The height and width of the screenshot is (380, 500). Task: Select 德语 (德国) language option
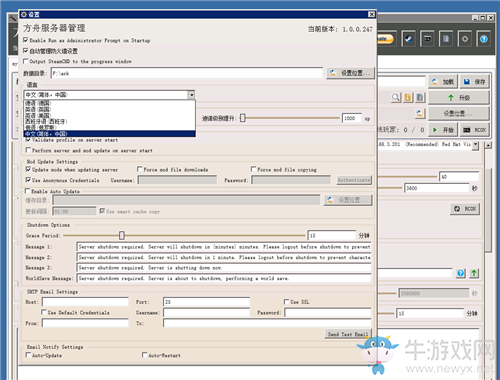[109, 103]
